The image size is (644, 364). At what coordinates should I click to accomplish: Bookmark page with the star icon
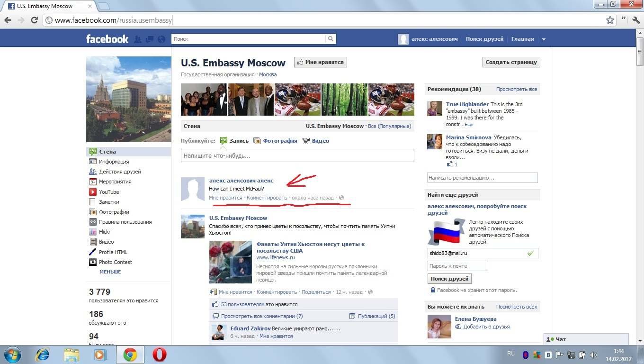point(610,20)
